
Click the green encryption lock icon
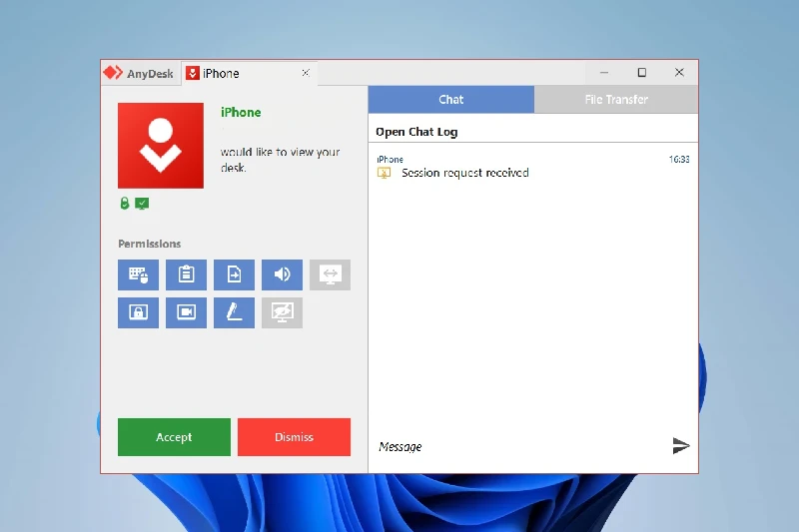[x=124, y=204]
